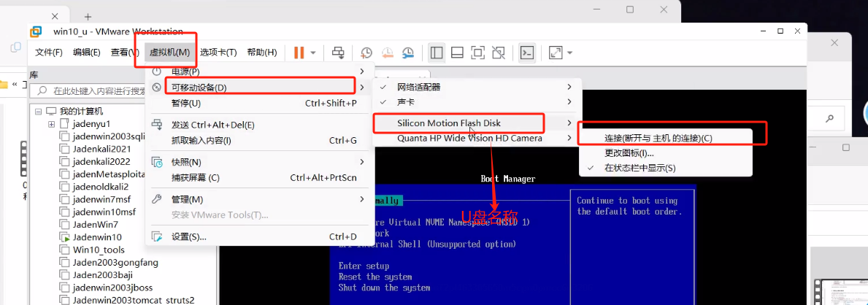The width and height of the screenshot is (868, 305).
Task: Open the 编辑(E) menu
Action: click(x=86, y=53)
